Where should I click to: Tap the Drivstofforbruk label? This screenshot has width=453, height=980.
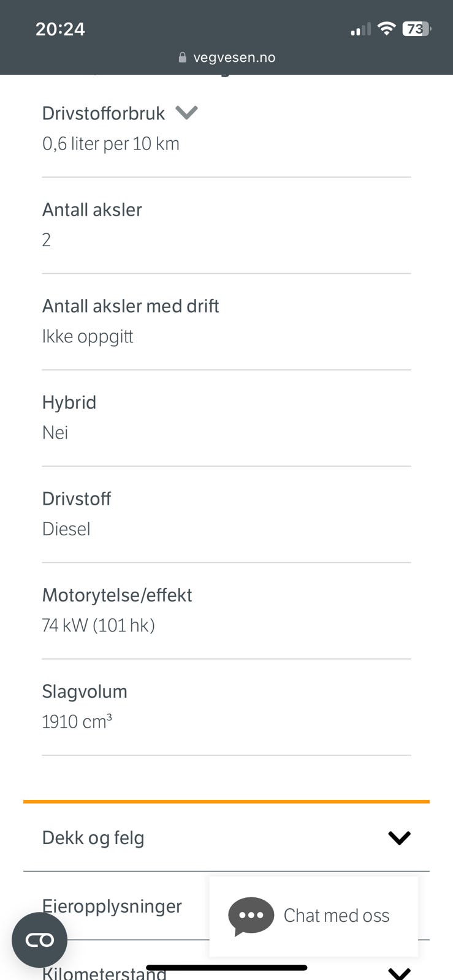(103, 113)
